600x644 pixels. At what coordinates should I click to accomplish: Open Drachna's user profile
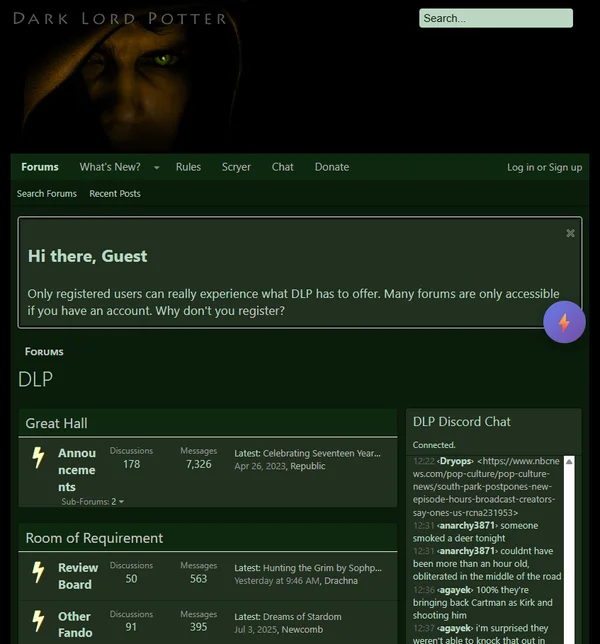point(341,581)
